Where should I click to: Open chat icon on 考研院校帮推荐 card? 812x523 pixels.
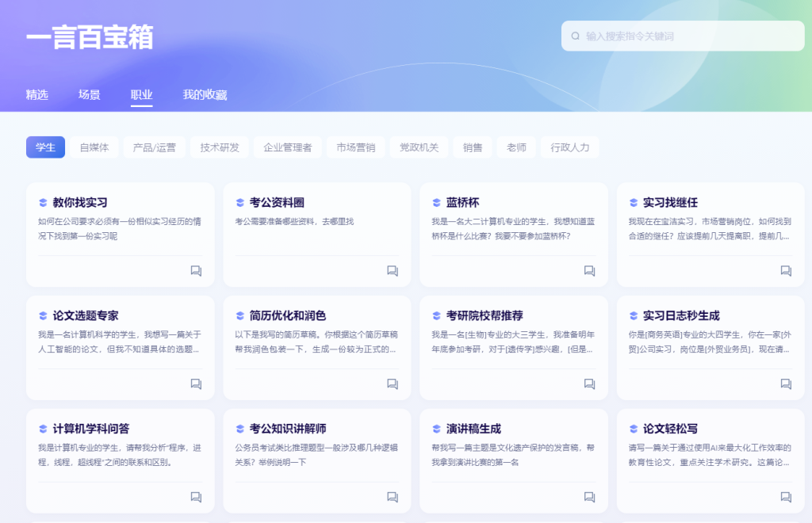pos(589,384)
